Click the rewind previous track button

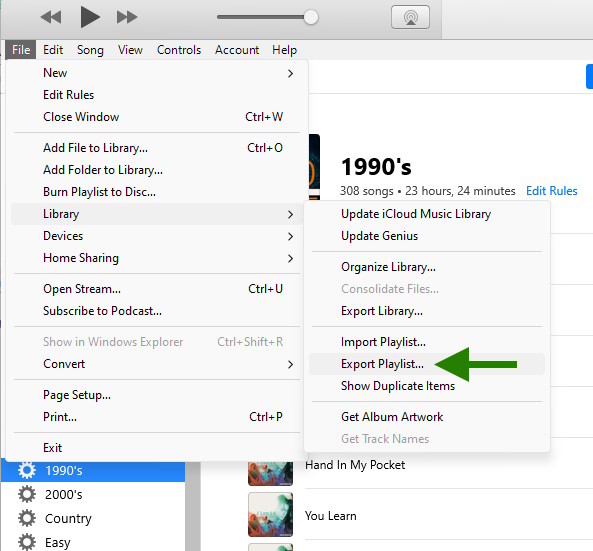pyautogui.click(x=51, y=17)
